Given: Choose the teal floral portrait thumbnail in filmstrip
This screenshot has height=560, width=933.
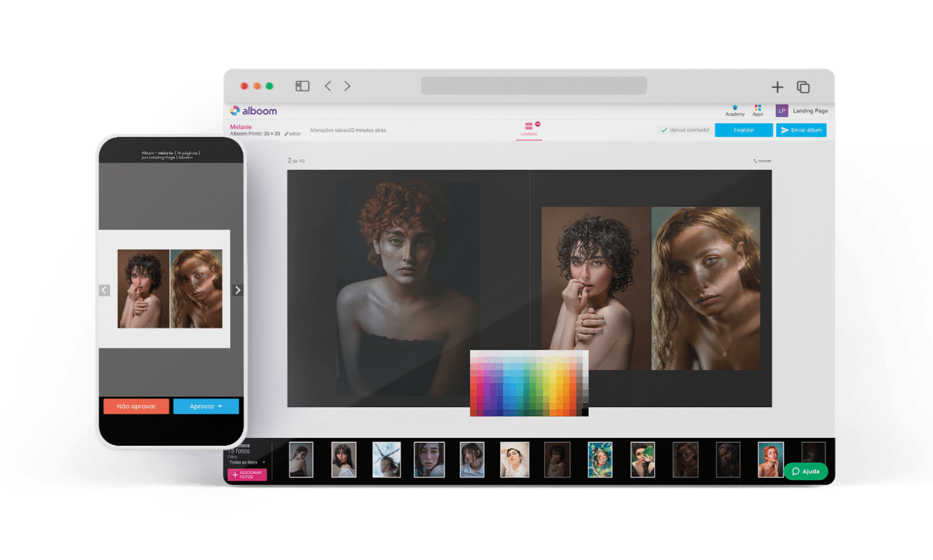Looking at the screenshot, I should tap(600, 460).
